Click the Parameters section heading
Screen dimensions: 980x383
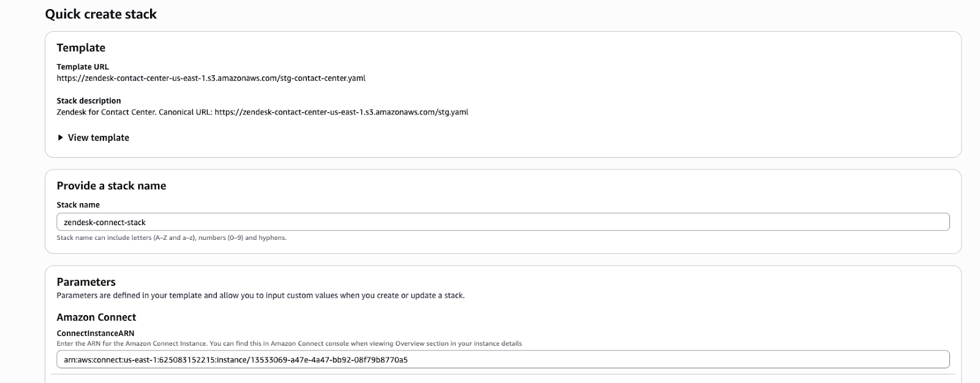coord(86,282)
